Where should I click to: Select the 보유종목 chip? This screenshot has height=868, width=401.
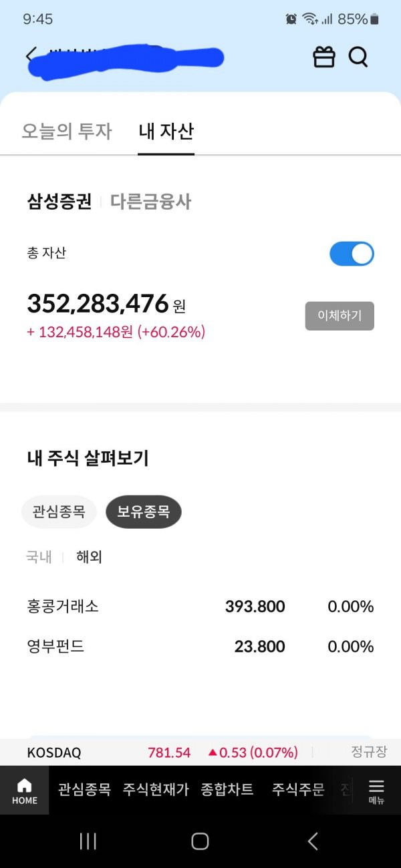pyautogui.click(x=144, y=512)
